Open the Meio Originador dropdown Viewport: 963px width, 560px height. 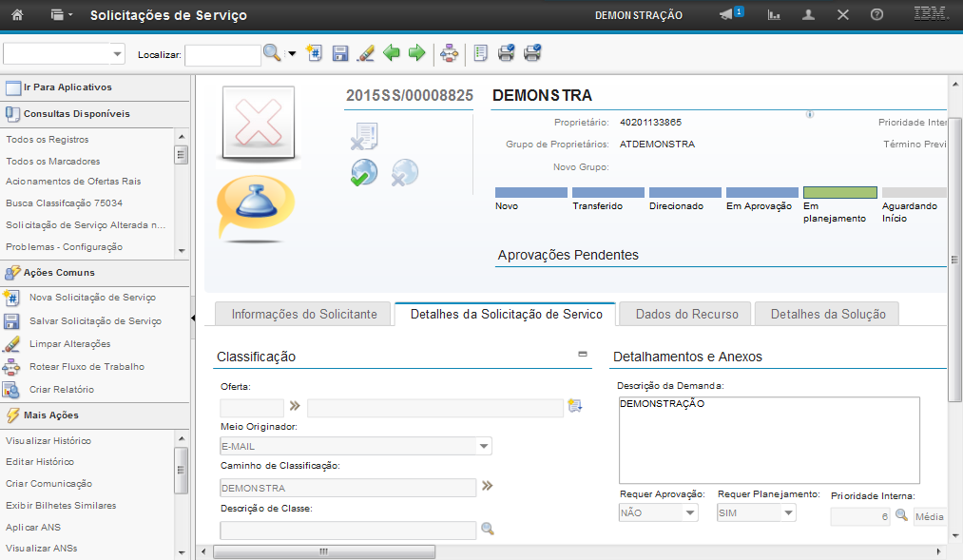484,446
